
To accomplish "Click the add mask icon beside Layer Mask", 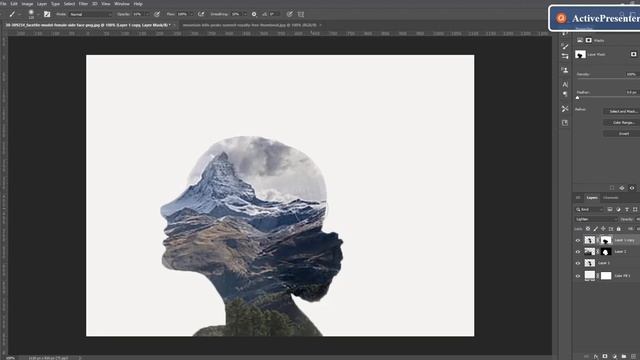I will click(x=633, y=54).
